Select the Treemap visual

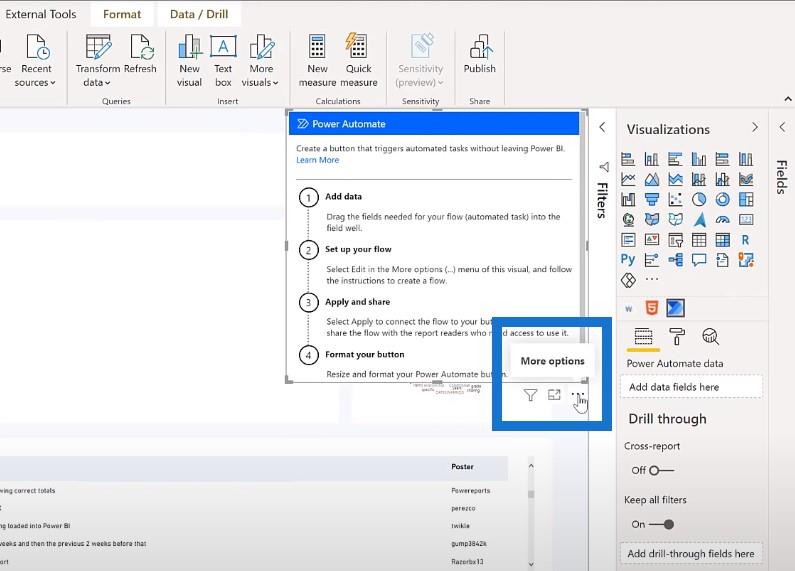[x=746, y=199]
